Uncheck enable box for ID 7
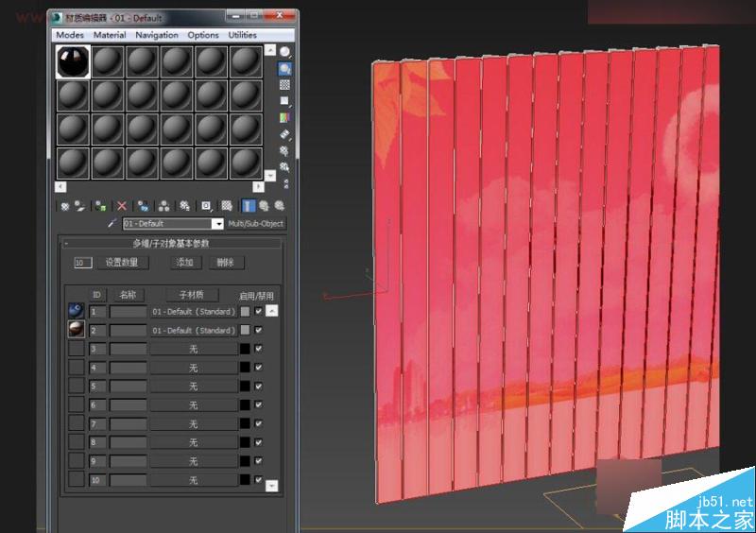The height and width of the screenshot is (533, 756). (x=258, y=423)
